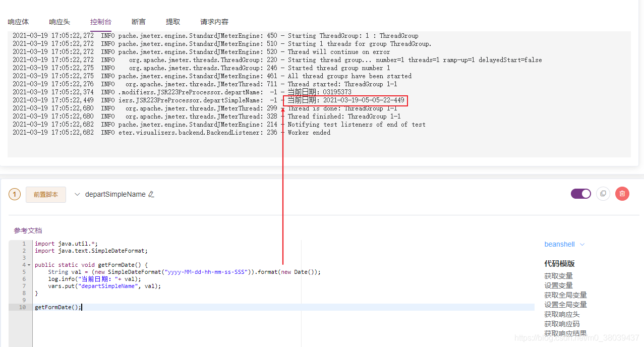Open the 断言 tab
Screen dimensions: 644x347
coord(139,22)
